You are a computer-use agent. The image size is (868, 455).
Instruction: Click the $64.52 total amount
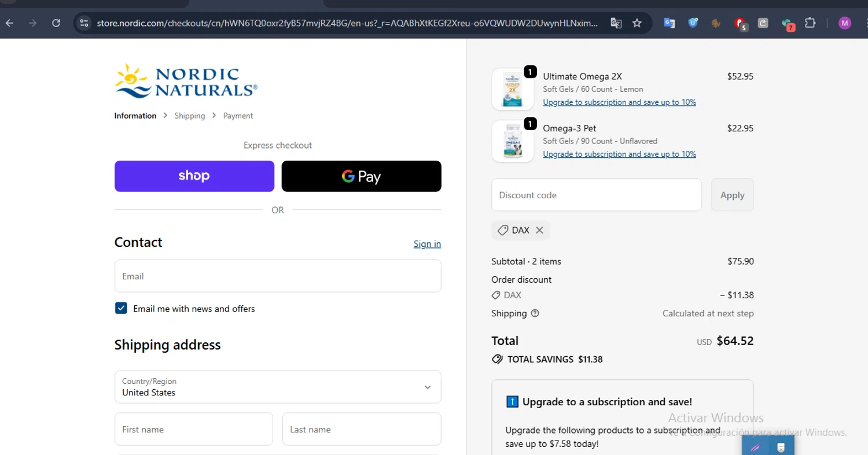735,341
